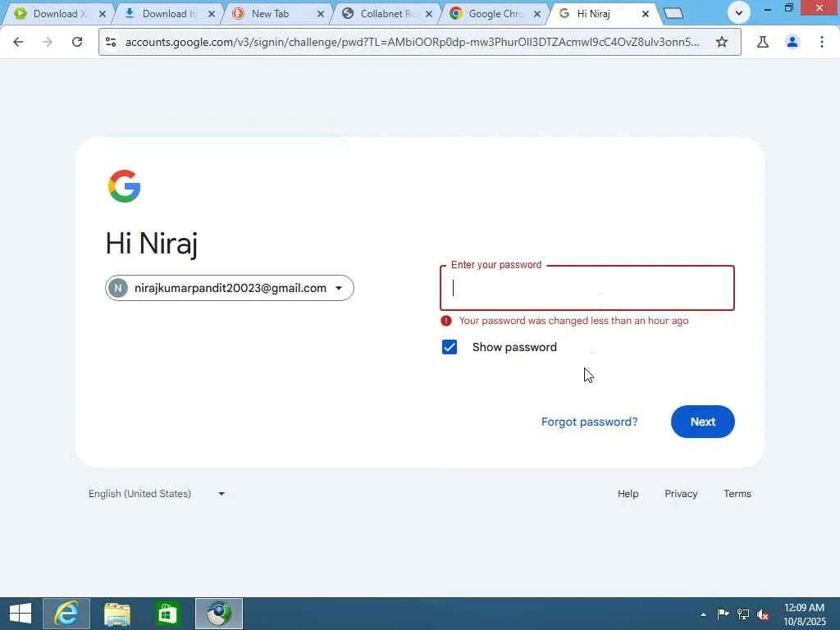Click the Forgot password? link
840x630 pixels.
click(589, 422)
